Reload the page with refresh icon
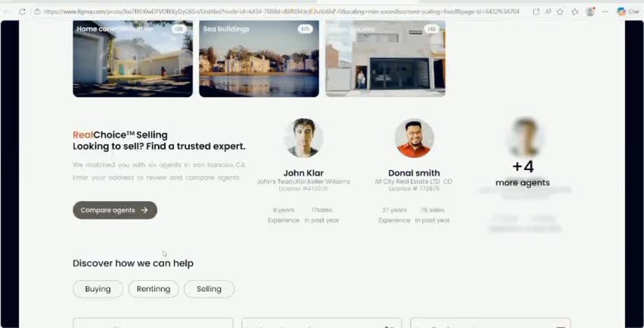 [x=22, y=12]
